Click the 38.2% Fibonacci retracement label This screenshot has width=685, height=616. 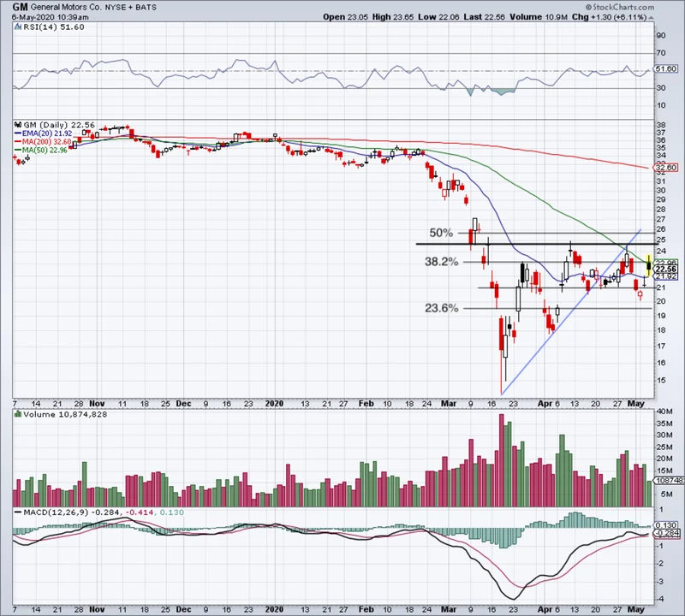click(441, 263)
